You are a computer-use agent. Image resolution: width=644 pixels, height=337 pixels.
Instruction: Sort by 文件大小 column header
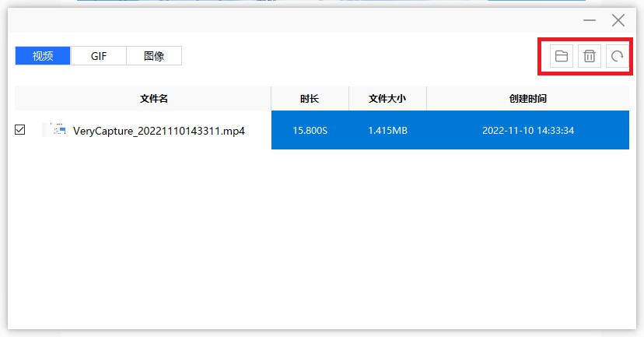pos(387,99)
